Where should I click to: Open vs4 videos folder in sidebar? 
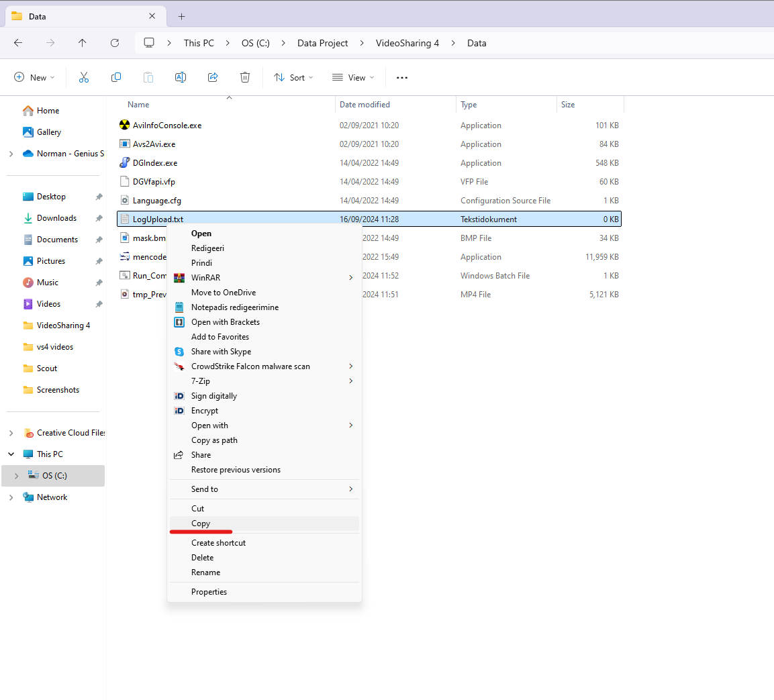(x=55, y=346)
